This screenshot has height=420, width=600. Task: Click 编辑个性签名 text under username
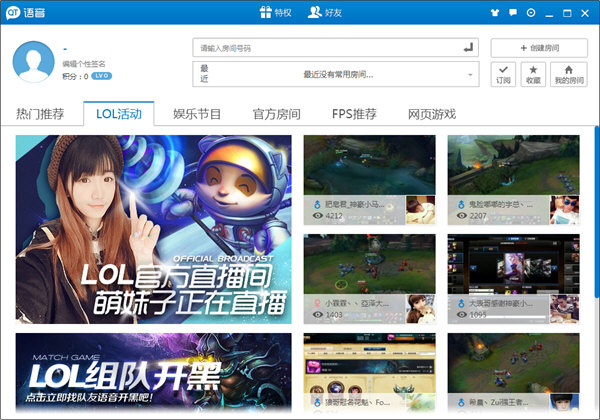click(x=86, y=63)
